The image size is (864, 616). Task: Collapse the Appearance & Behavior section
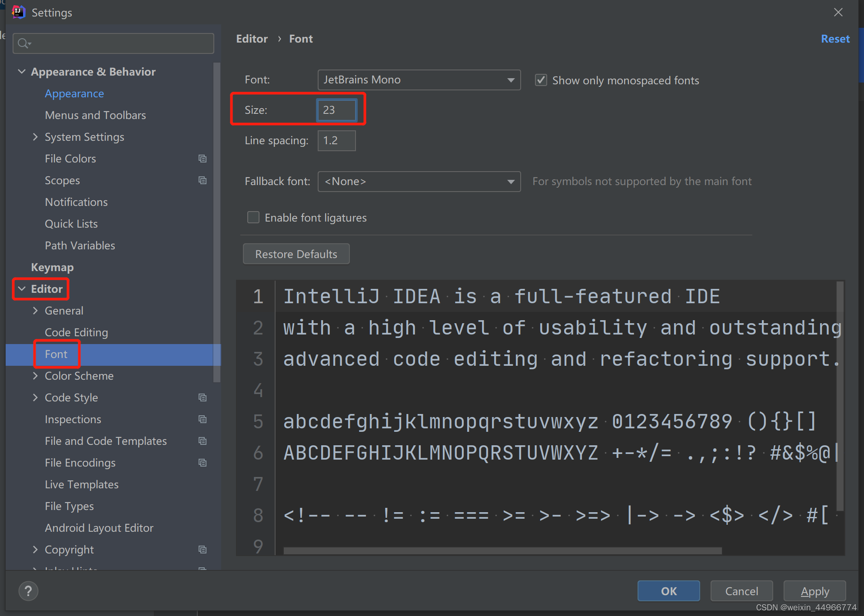22,72
